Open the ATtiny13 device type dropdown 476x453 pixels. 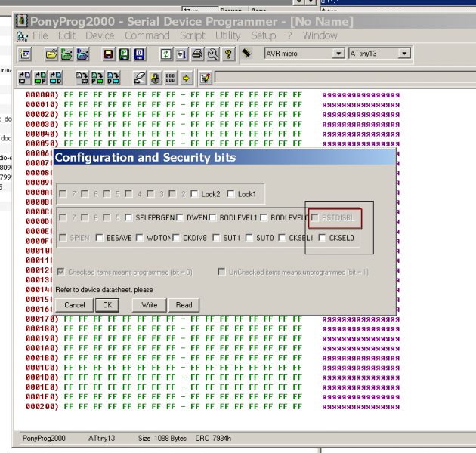tap(404, 54)
